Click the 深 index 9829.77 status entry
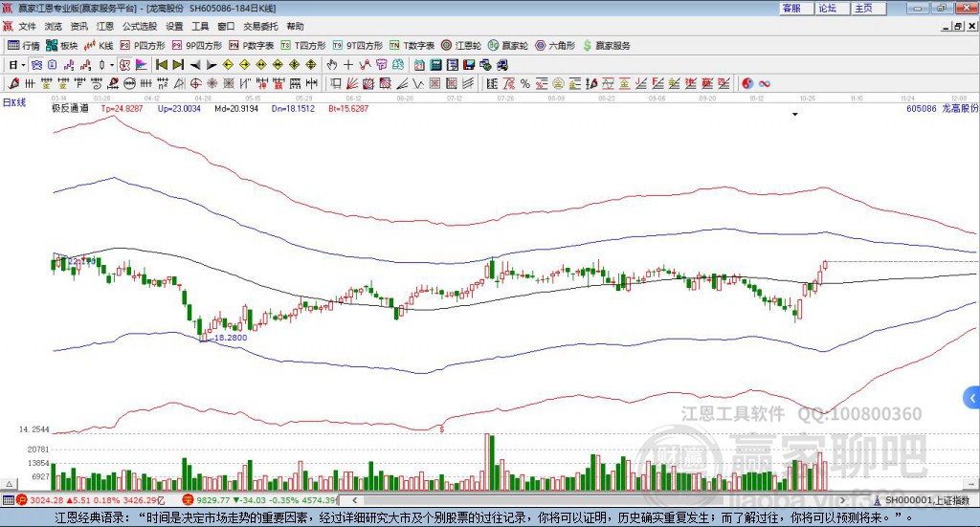This screenshot has height=527, width=980. point(261,500)
